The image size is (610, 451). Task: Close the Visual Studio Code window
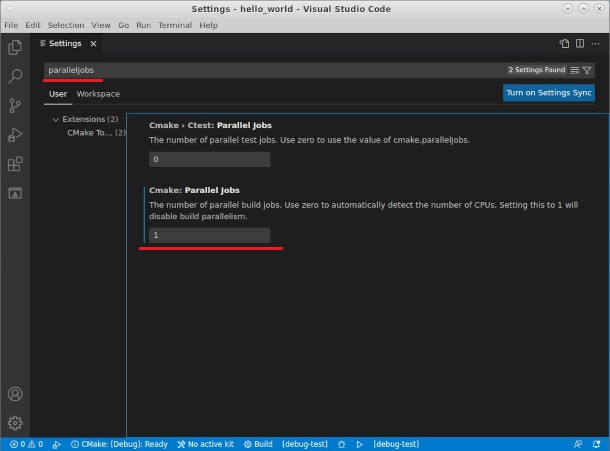click(x=599, y=9)
